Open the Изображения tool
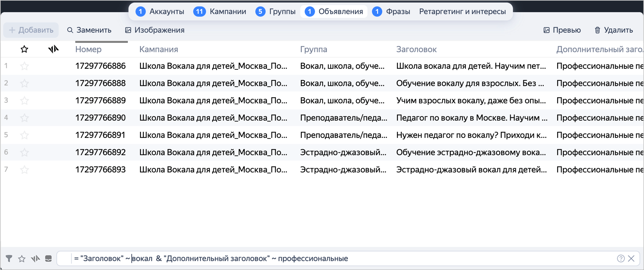This screenshot has height=270, width=644. point(155,30)
